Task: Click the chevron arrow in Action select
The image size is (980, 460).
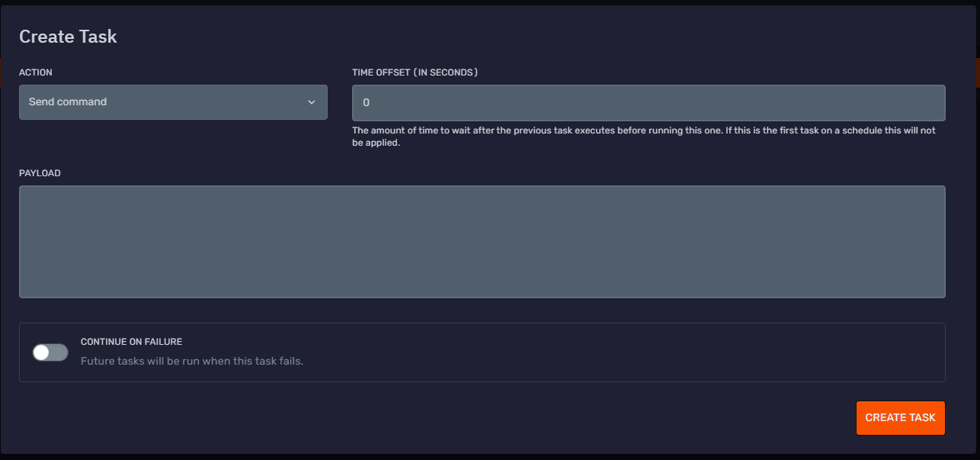Action: [x=312, y=102]
